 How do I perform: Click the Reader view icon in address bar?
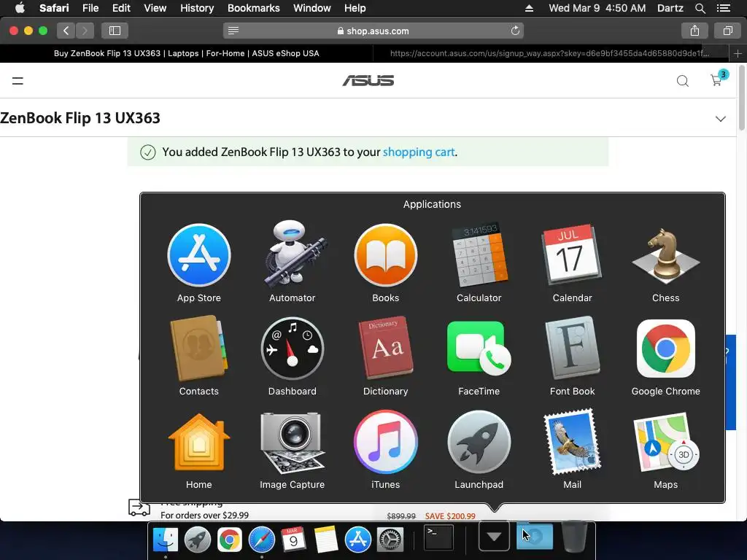point(233,31)
